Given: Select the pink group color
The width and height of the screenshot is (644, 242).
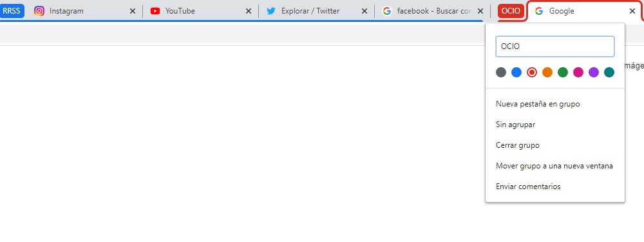Looking at the screenshot, I should [x=578, y=72].
